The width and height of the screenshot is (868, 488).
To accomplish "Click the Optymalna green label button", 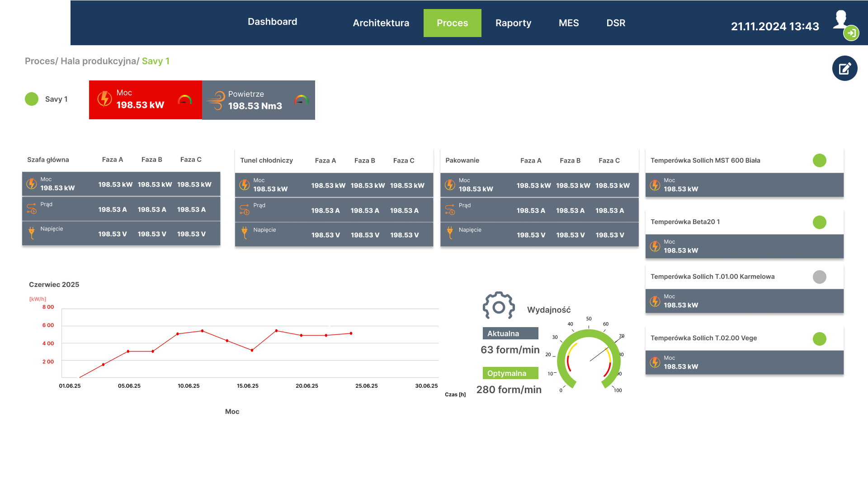I will tap(510, 373).
